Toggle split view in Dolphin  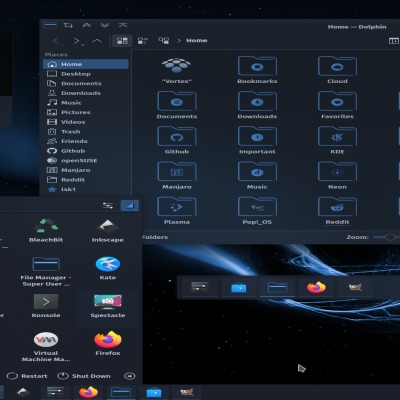tap(393, 41)
